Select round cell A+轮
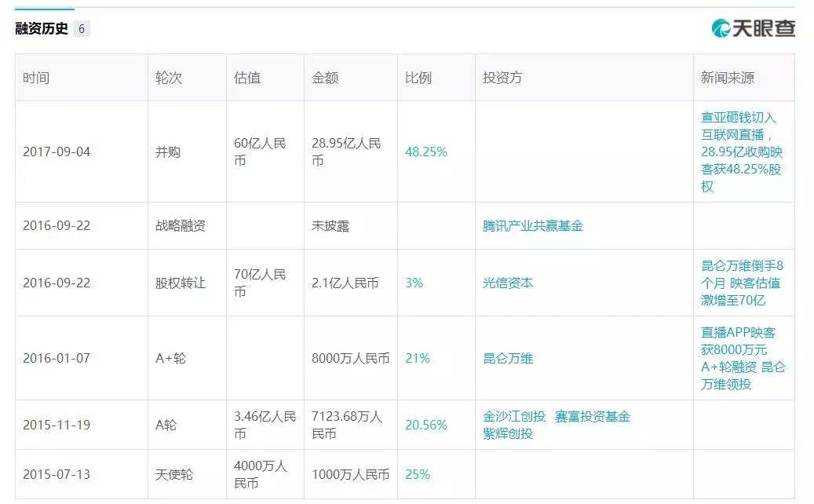 coord(171,358)
